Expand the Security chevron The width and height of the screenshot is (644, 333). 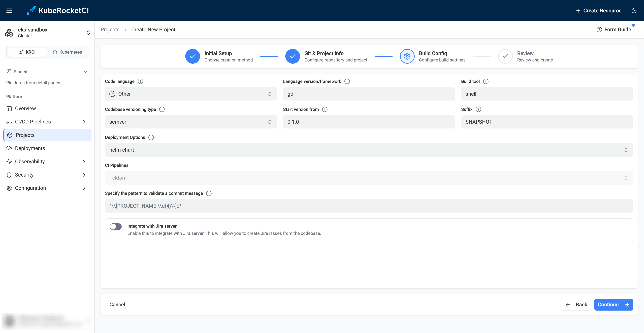pyautogui.click(x=84, y=175)
